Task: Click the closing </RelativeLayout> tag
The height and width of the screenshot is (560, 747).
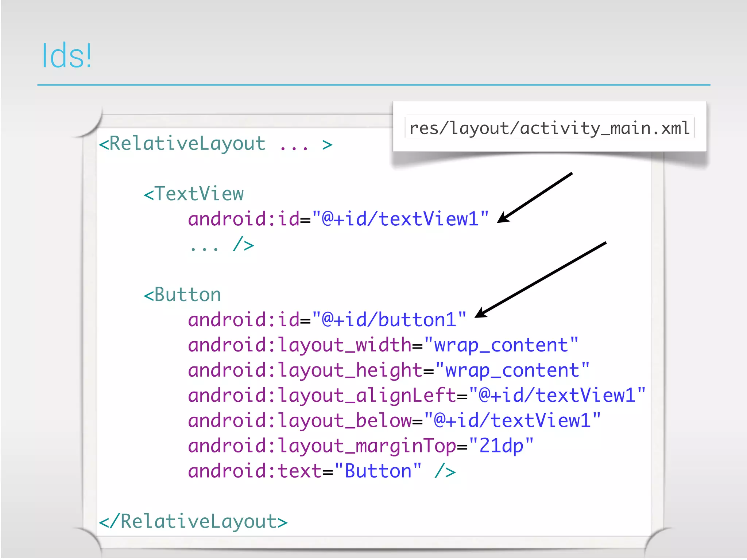Action: click(x=193, y=521)
